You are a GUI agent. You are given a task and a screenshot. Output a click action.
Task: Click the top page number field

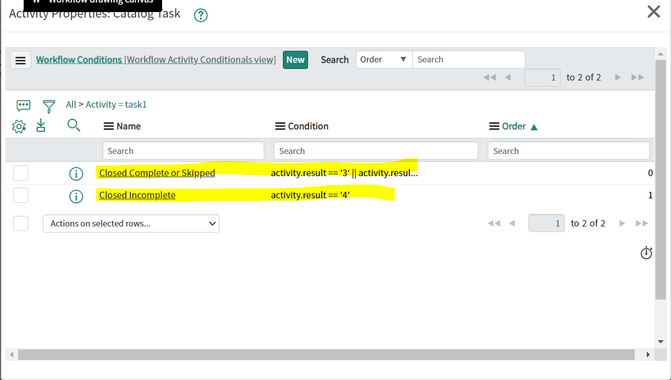543,77
